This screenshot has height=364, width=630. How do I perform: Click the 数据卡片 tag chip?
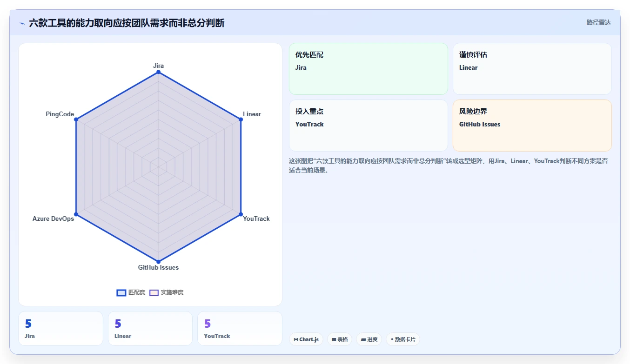point(403,339)
